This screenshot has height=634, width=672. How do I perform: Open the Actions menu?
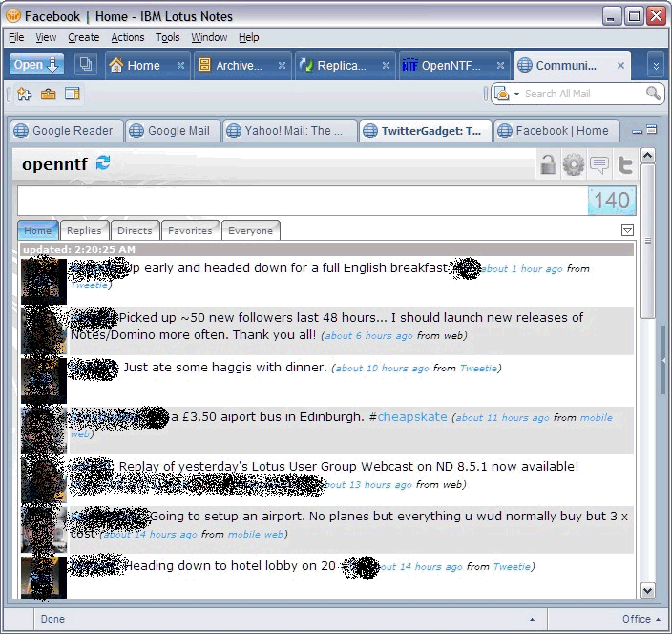(128, 38)
